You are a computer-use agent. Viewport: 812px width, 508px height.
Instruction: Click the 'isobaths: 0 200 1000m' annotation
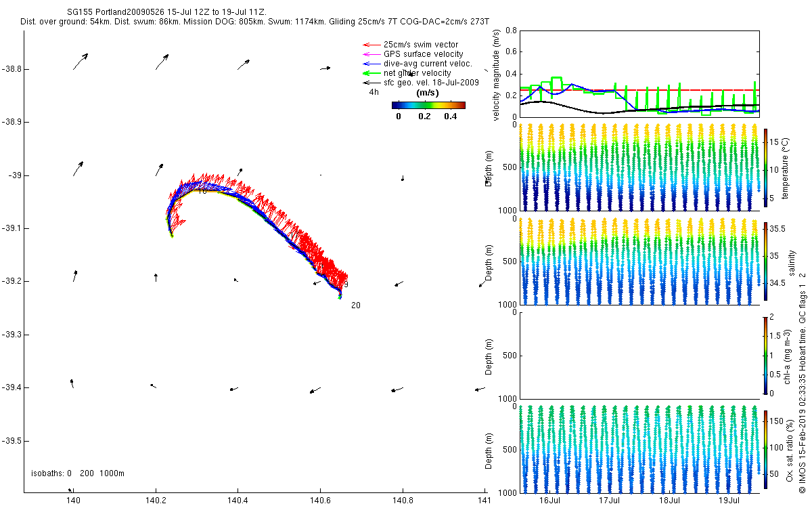[78, 473]
